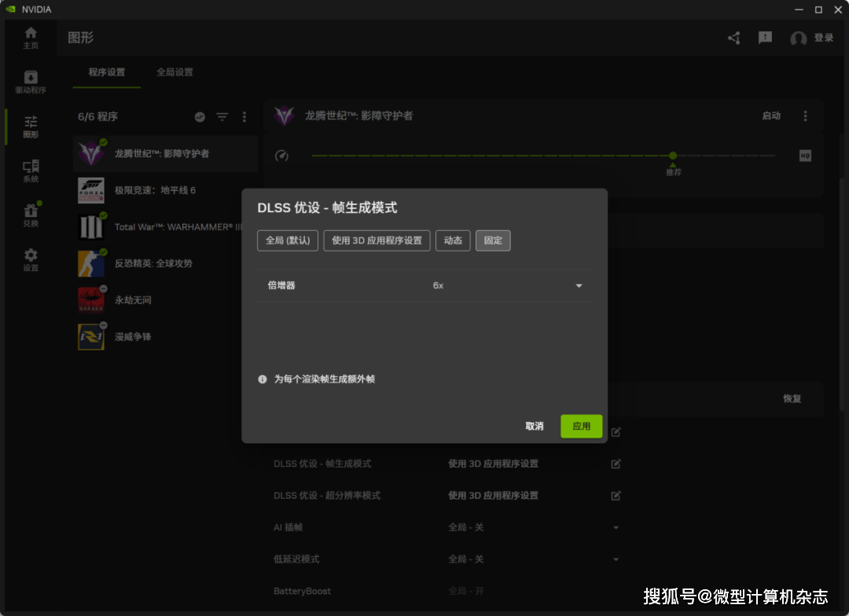Click the Dragon Age icon in header

coord(285,115)
